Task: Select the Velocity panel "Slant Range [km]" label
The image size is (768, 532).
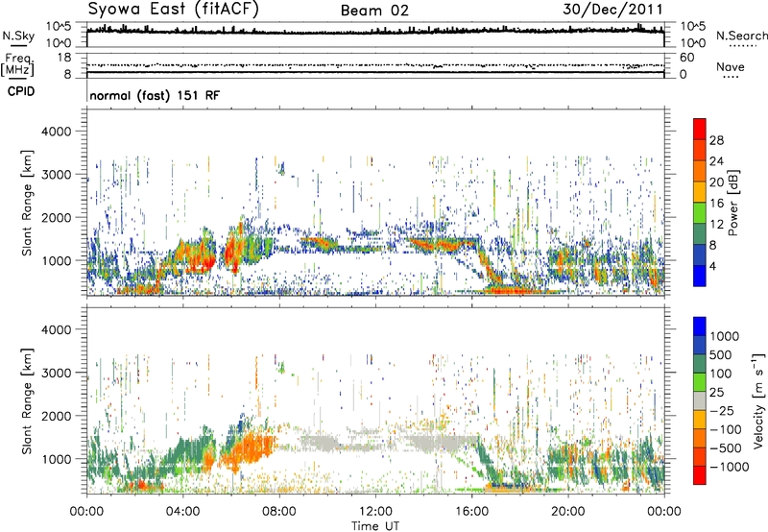Action: (26, 400)
